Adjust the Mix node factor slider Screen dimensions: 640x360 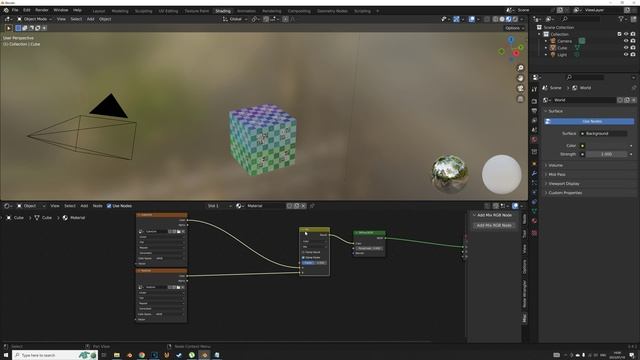(314, 262)
